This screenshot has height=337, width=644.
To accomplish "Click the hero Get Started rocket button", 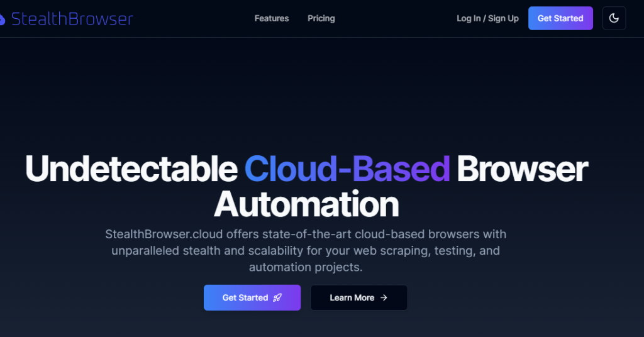I will tap(252, 297).
